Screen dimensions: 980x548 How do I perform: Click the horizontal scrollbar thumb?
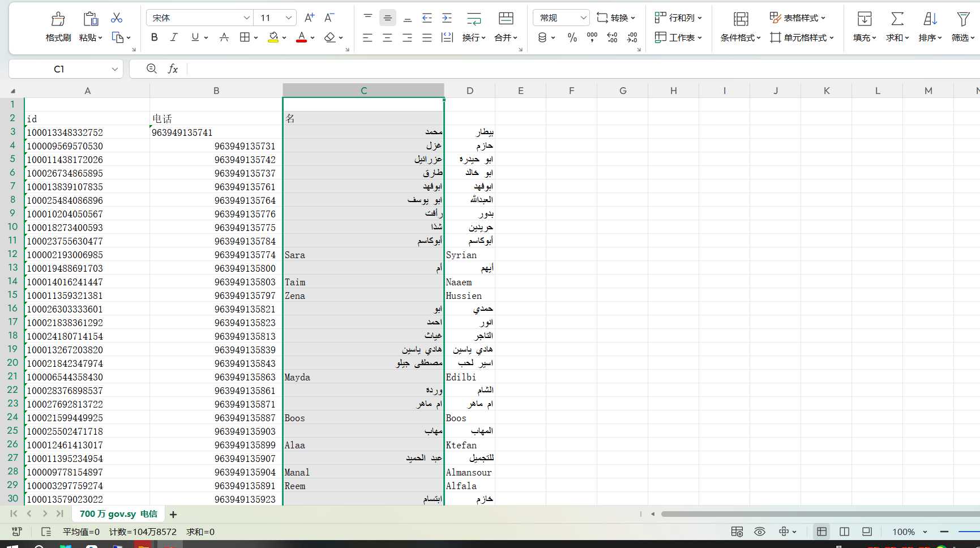820,514
